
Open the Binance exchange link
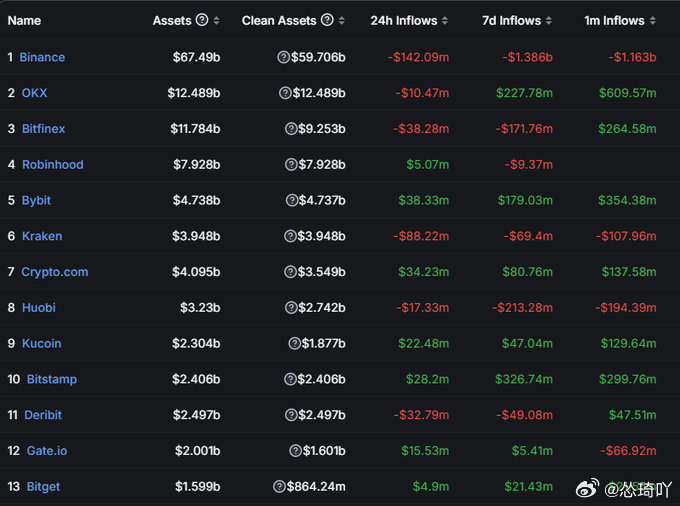coord(42,57)
